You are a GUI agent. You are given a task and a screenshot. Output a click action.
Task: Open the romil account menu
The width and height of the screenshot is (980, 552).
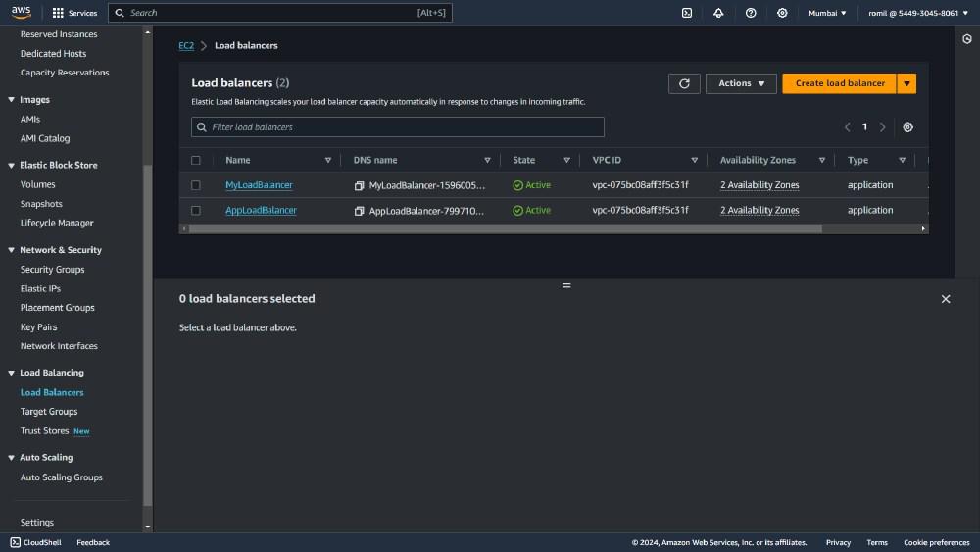point(917,13)
